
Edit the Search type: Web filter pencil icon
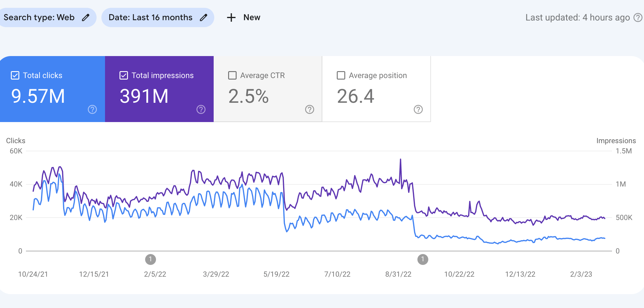tap(86, 17)
